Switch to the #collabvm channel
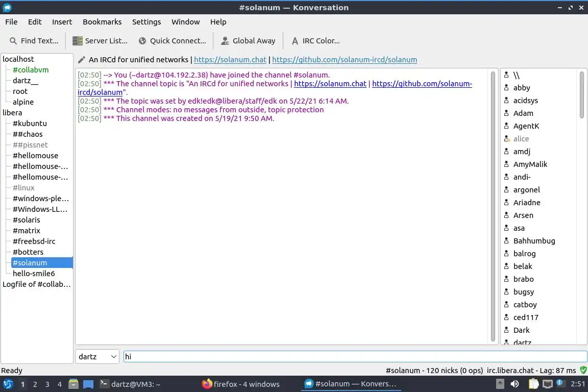 pyautogui.click(x=31, y=70)
